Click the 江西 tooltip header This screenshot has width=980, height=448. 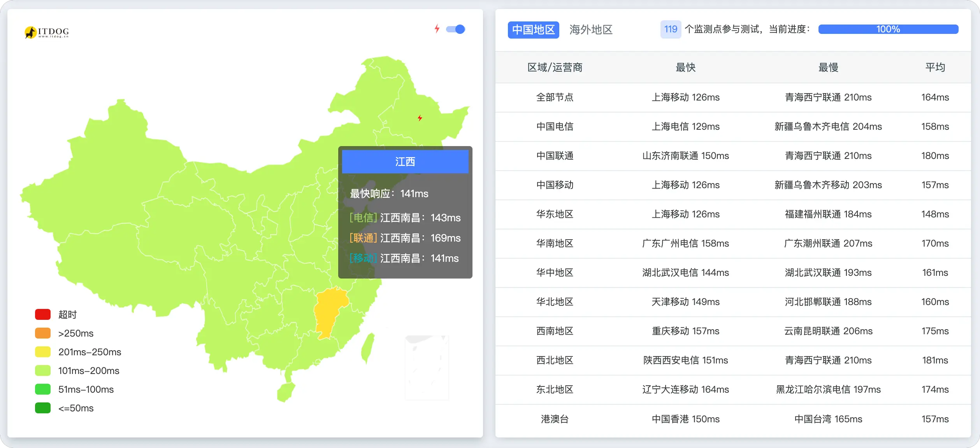coord(405,161)
